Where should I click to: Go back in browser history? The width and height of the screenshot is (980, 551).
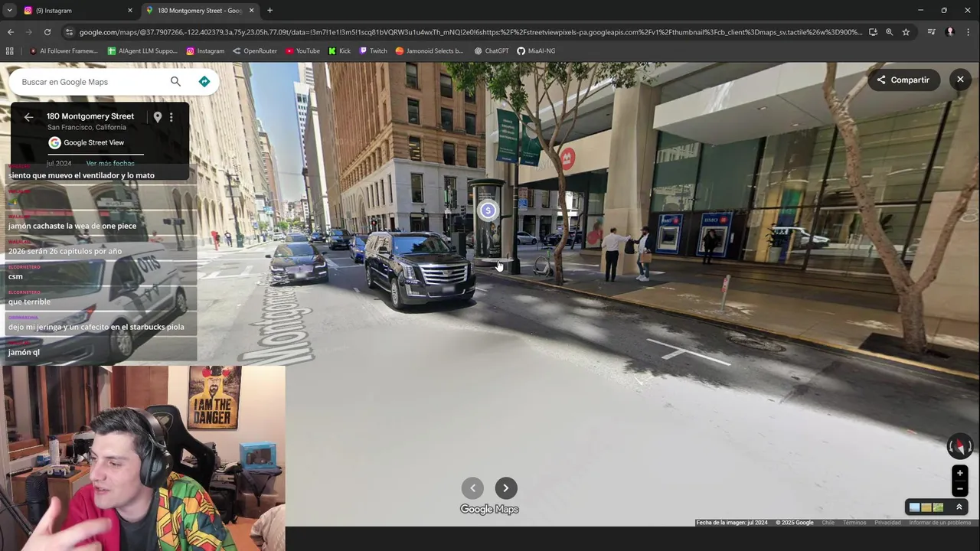point(10,32)
